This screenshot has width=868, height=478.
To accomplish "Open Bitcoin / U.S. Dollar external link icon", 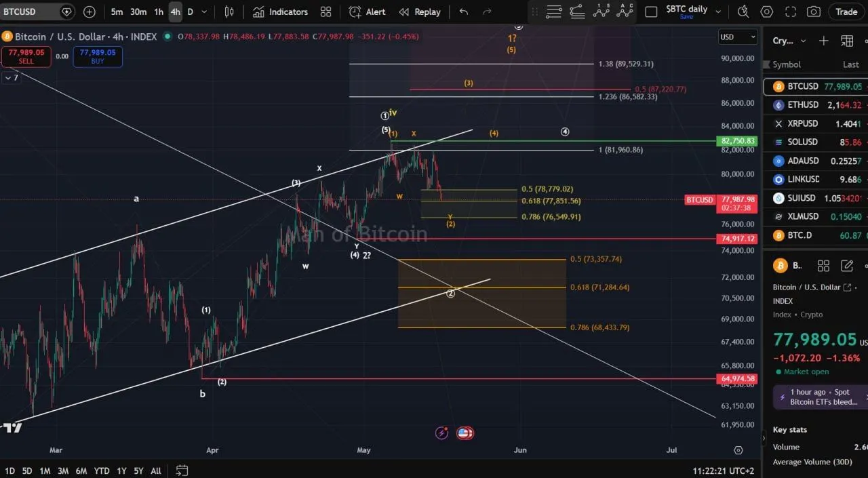I will click(847, 287).
